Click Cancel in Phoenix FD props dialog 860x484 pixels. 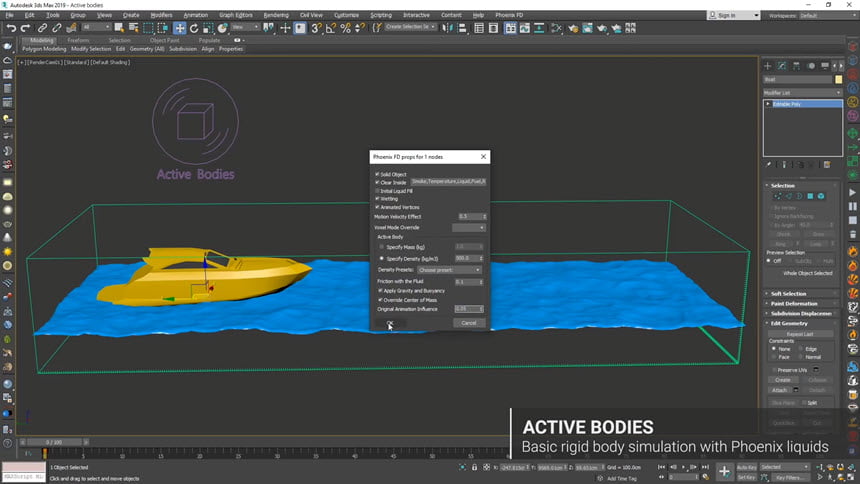coord(468,323)
